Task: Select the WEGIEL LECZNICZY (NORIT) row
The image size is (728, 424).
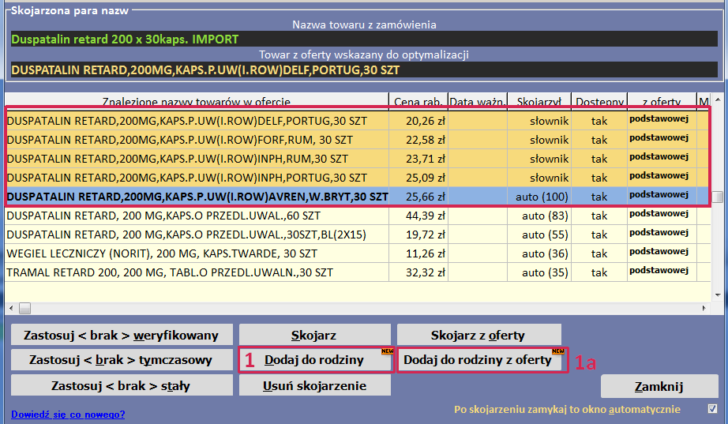Action: tap(200, 253)
